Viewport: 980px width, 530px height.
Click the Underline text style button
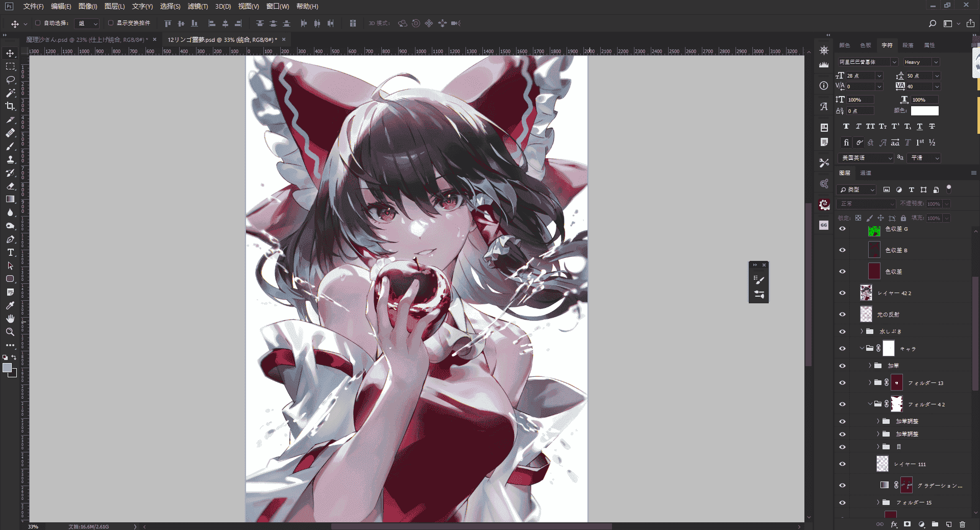pos(920,126)
